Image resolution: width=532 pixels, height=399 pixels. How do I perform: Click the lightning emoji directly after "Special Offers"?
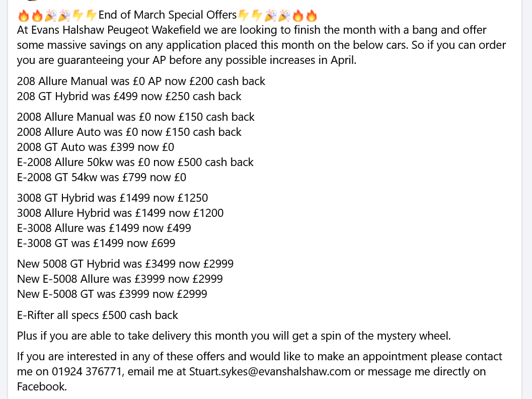(244, 16)
